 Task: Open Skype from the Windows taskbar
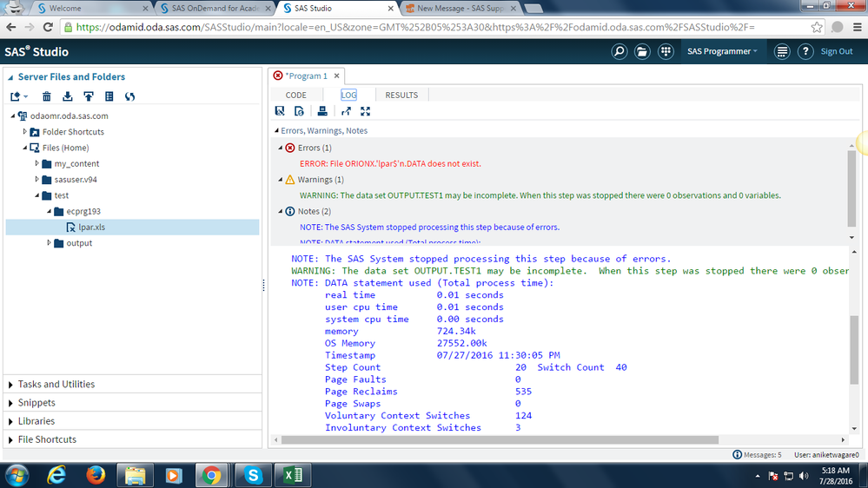pyautogui.click(x=253, y=475)
